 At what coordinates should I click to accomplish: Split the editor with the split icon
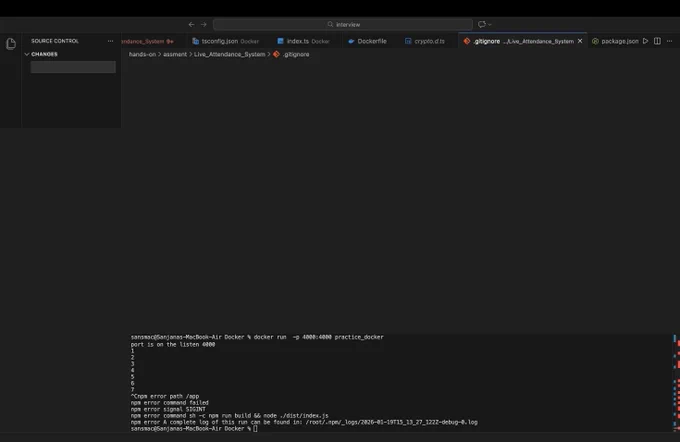coord(657,41)
